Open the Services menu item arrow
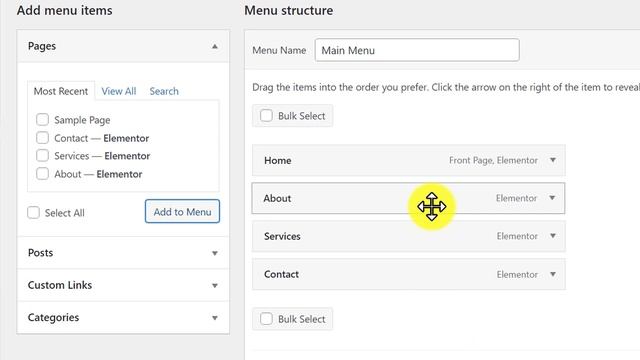Image resolution: width=640 pixels, height=360 pixels. 553,236
